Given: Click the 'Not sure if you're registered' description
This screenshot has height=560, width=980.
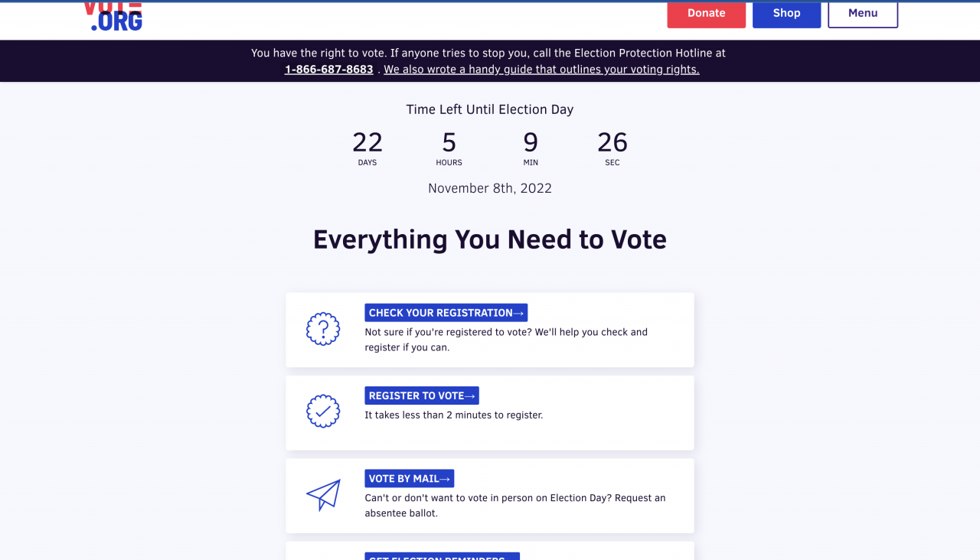Looking at the screenshot, I should [506, 340].
